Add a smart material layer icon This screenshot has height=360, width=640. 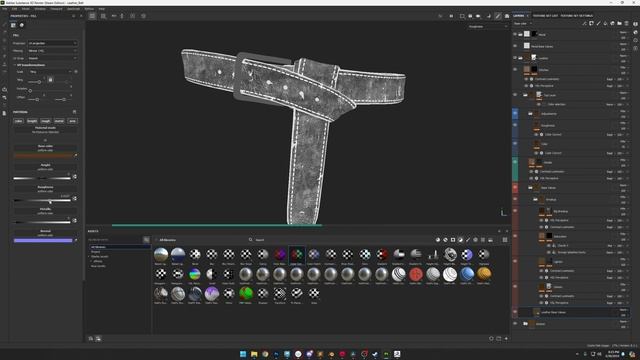(x=612, y=24)
